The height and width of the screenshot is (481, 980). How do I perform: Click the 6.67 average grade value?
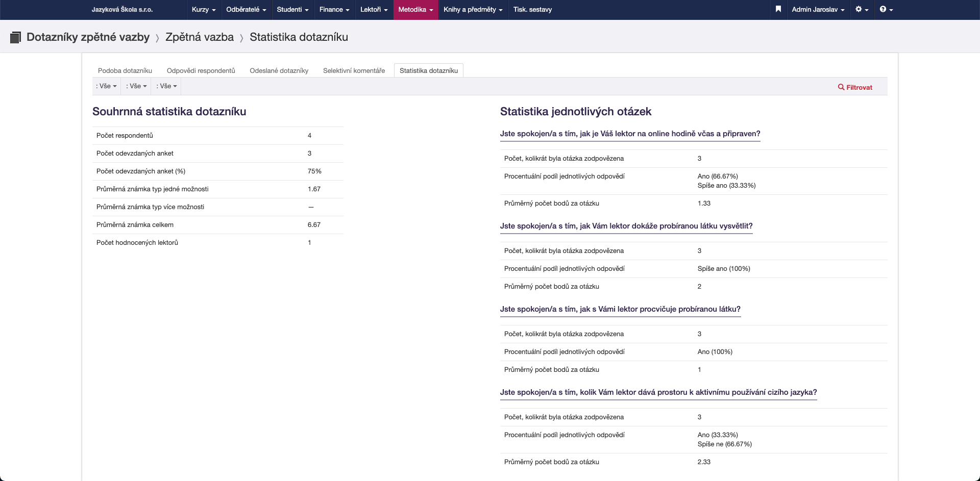tap(314, 225)
